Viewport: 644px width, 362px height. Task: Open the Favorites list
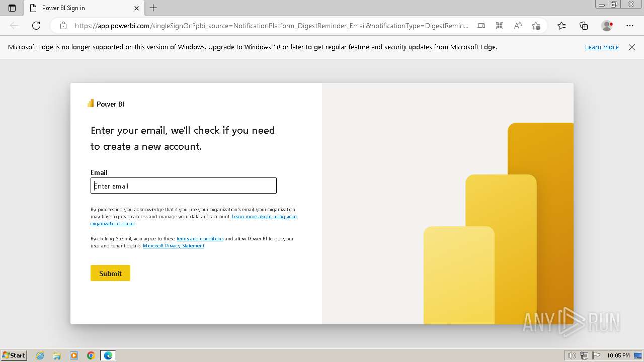[x=561, y=26]
